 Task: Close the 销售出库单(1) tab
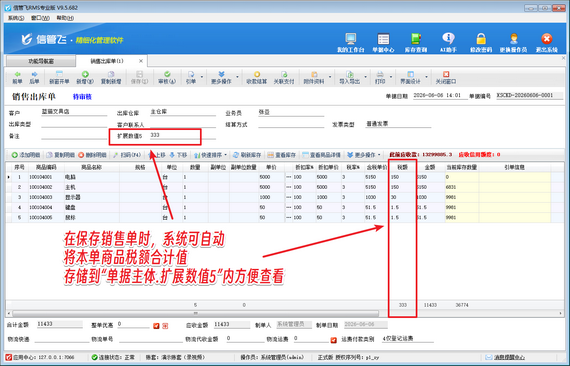(x=141, y=61)
